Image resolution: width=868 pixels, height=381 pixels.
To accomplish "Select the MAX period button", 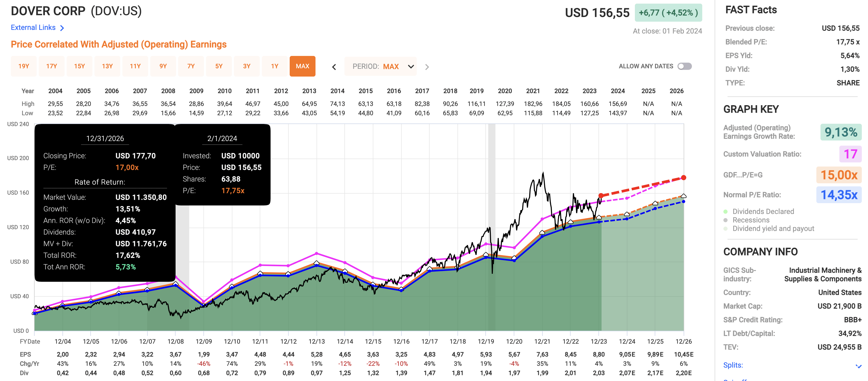I will click(x=302, y=66).
